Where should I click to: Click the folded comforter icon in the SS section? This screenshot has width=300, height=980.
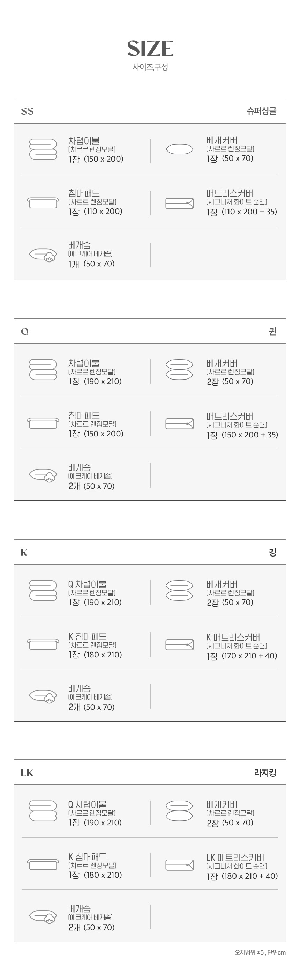43,149
